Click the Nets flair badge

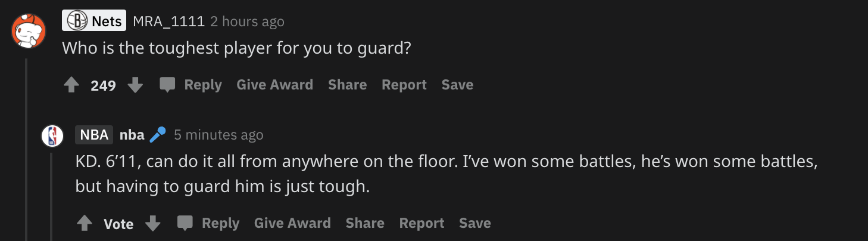pyautogui.click(x=94, y=22)
